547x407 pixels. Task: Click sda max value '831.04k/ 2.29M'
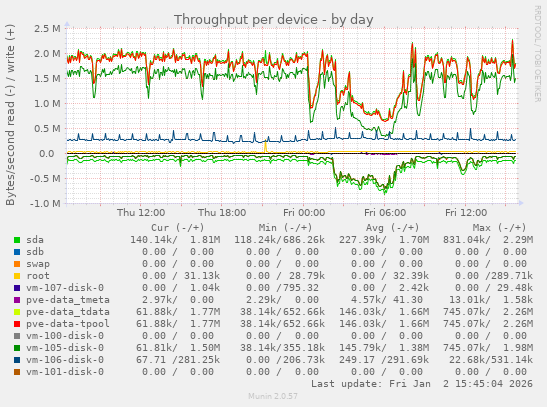click(488, 240)
